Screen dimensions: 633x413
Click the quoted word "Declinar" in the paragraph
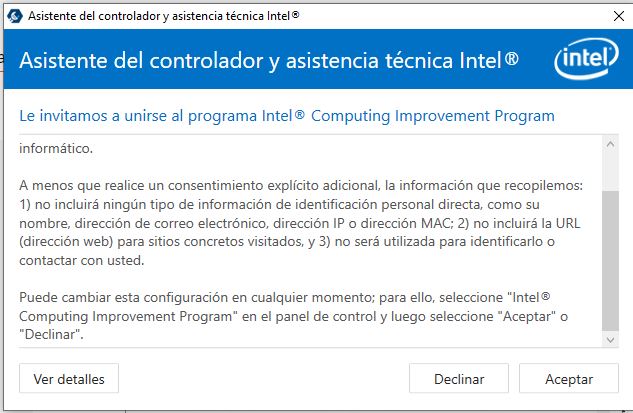point(56,335)
